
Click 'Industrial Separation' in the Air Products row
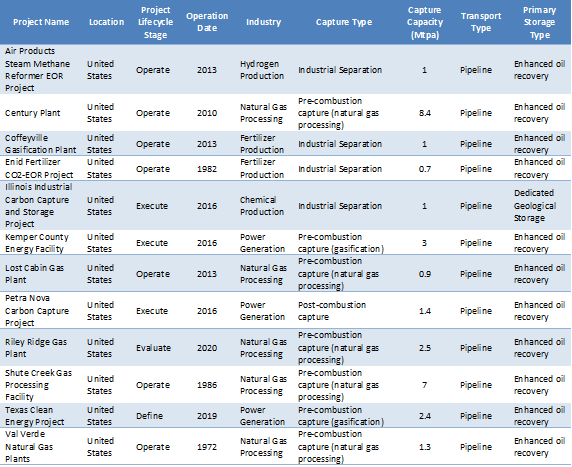coord(340,70)
